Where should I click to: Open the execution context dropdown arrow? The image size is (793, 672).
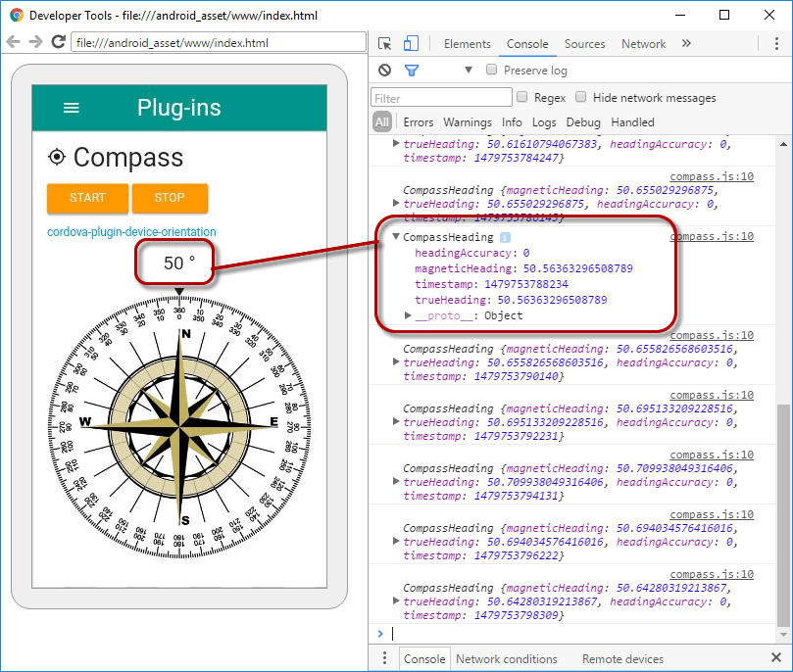point(468,71)
